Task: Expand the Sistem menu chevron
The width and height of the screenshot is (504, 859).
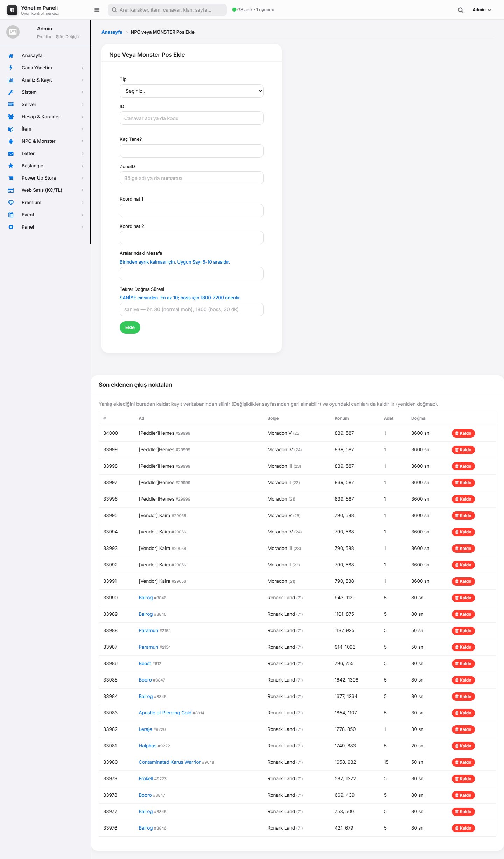Action: (x=83, y=92)
